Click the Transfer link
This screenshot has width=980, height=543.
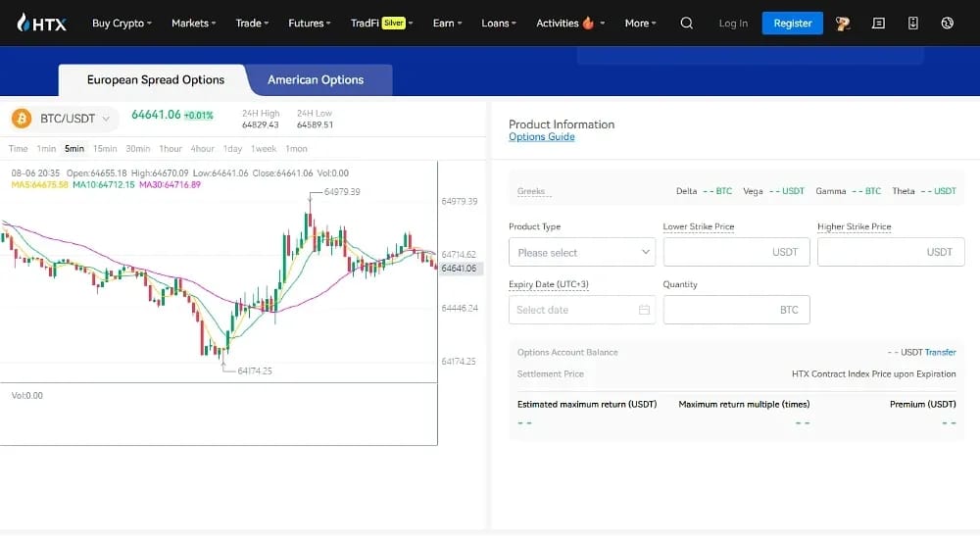click(x=941, y=353)
